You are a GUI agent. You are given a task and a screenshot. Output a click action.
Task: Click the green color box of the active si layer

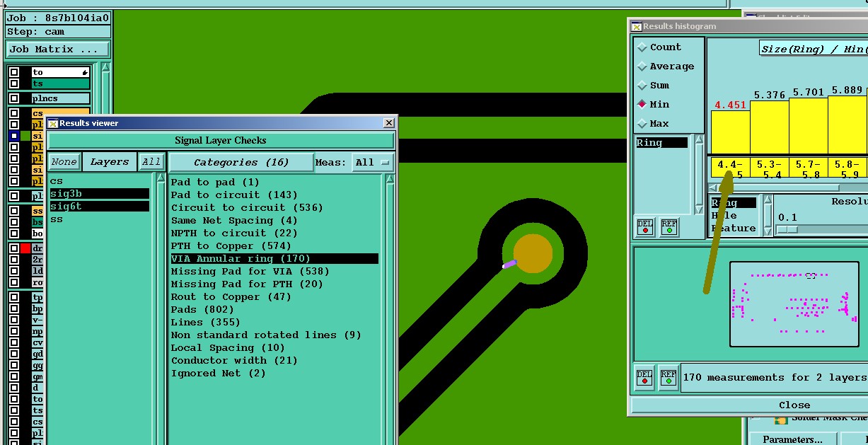[25, 135]
